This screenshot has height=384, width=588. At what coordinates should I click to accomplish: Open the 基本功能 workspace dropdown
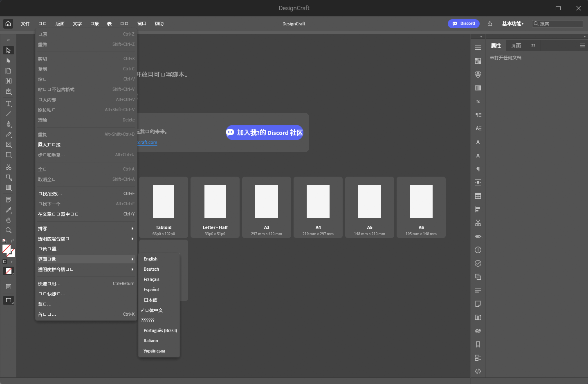tap(513, 24)
